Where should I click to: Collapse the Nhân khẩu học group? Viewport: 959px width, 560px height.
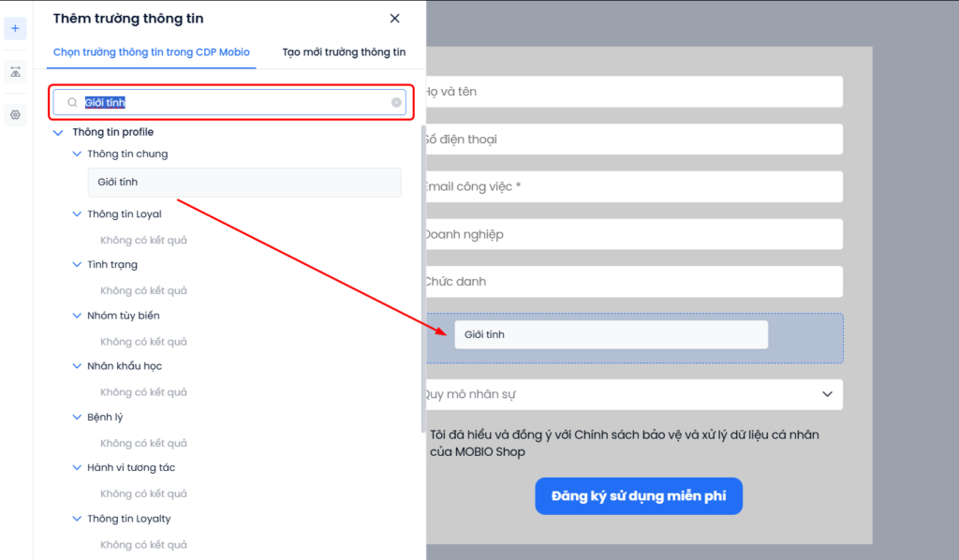tap(78, 366)
